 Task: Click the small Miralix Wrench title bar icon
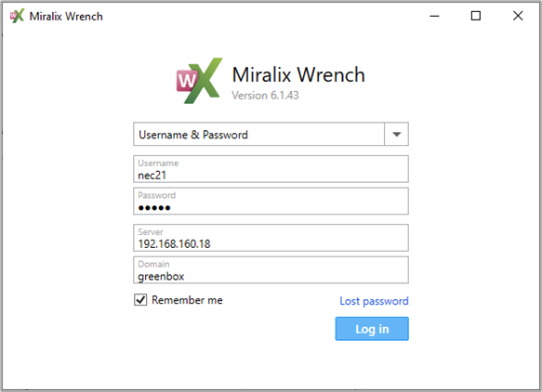[17, 16]
